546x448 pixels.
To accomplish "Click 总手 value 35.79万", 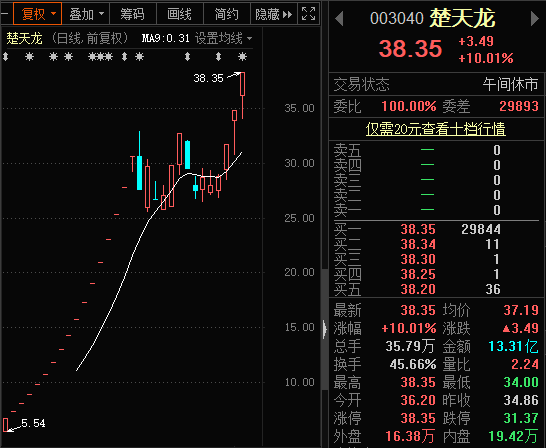I will point(410,346).
